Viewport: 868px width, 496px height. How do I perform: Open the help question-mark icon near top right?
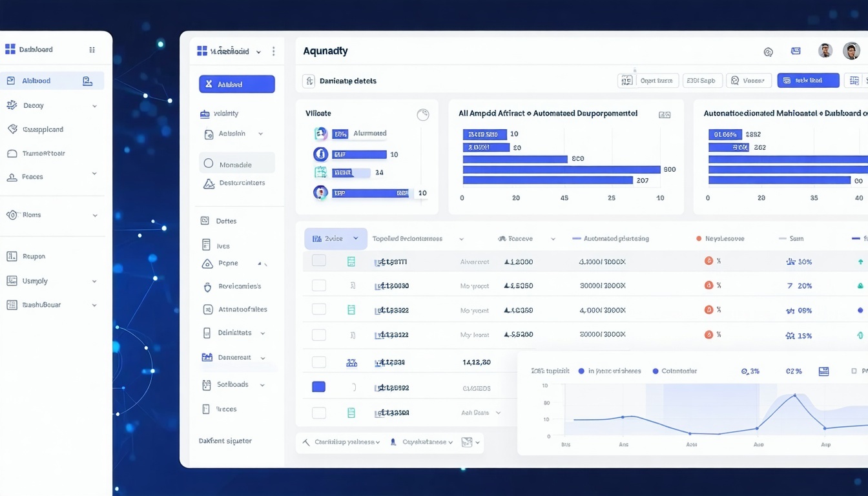768,50
